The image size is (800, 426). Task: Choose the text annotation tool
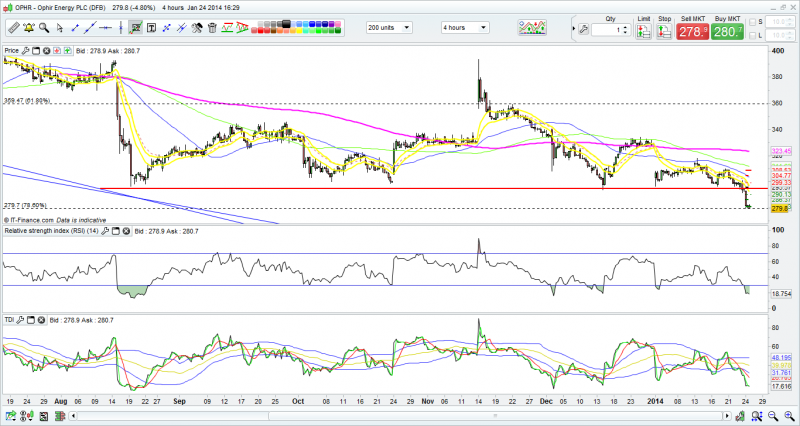coord(151,27)
